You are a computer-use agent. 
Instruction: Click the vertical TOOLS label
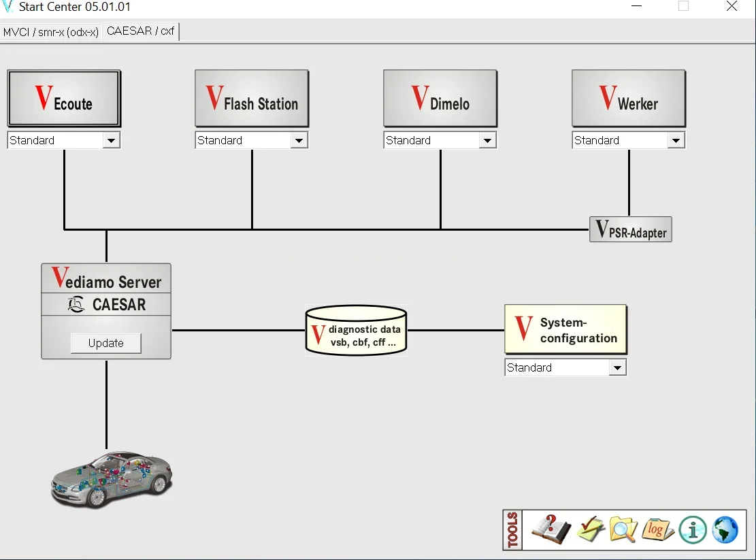click(512, 529)
